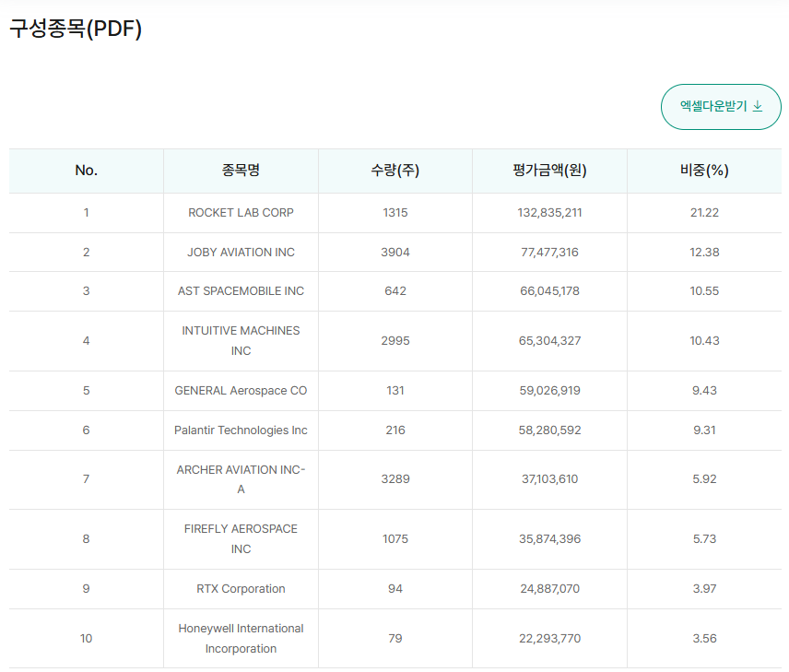789x672 pixels.
Task: Click weight 3.97 for RTX Corporation
Action: (704, 589)
